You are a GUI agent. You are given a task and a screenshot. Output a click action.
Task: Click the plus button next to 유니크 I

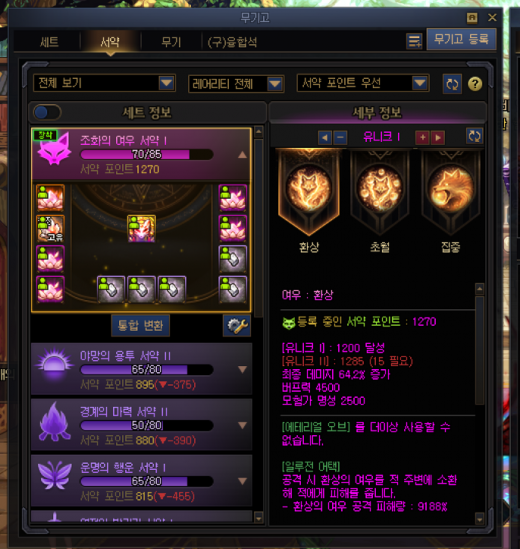click(422, 137)
